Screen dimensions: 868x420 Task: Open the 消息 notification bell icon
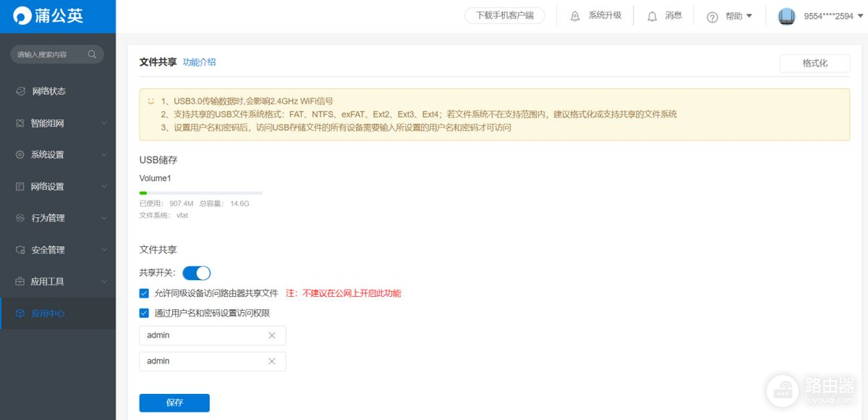pos(652,16)
